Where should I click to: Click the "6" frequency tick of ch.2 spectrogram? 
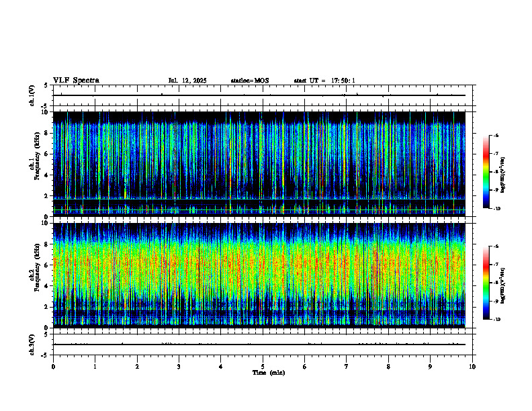coord(47,265)
